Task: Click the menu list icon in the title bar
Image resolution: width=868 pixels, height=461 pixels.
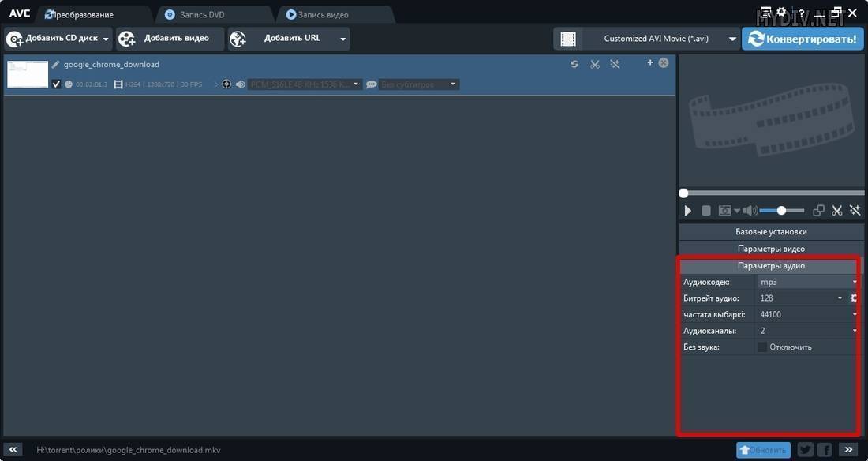Action: [765, 12]
